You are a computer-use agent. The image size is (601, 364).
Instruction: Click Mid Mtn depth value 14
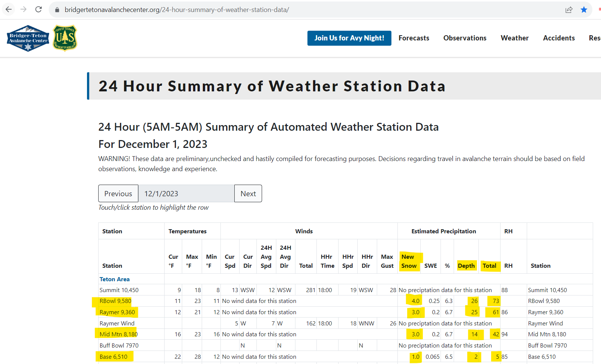[474, 334]
